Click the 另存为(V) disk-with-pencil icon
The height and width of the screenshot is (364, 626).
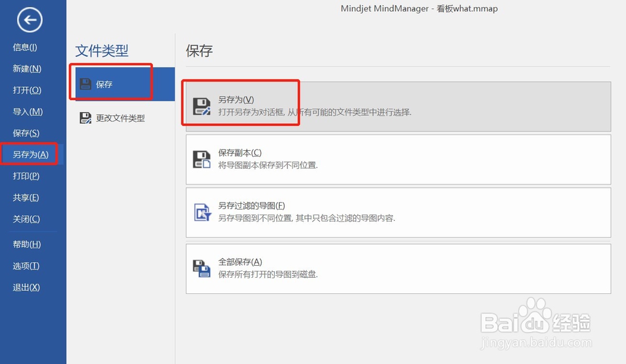tap(202, 106)
